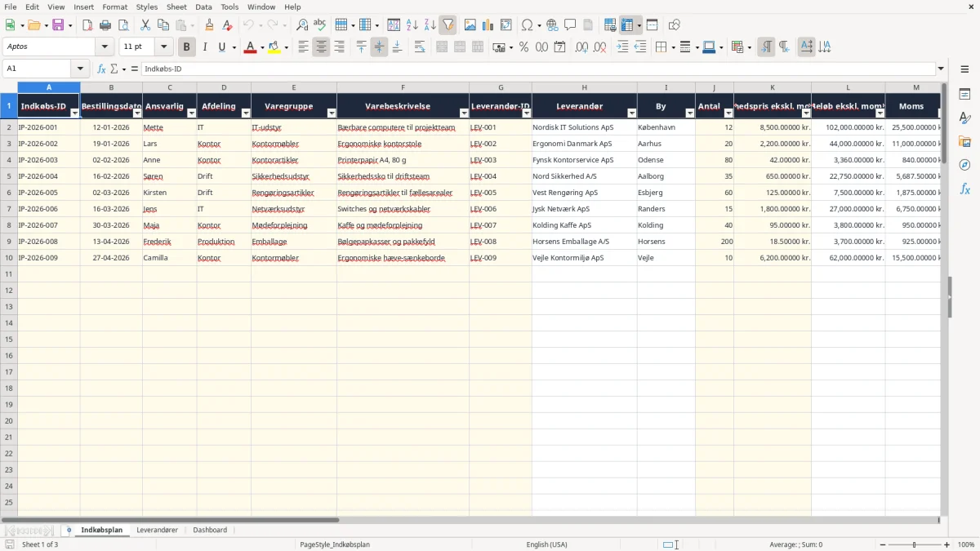Toggle Freeze Rows and Columns
The width and height of the screenshot is (980, 551).
627,25
